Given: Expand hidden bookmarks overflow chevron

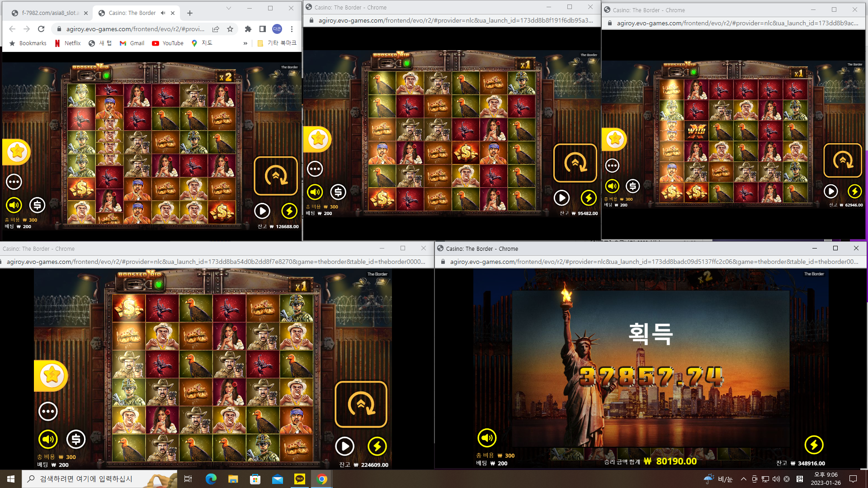Looking at the screenshot, I should tap(245, 43).
